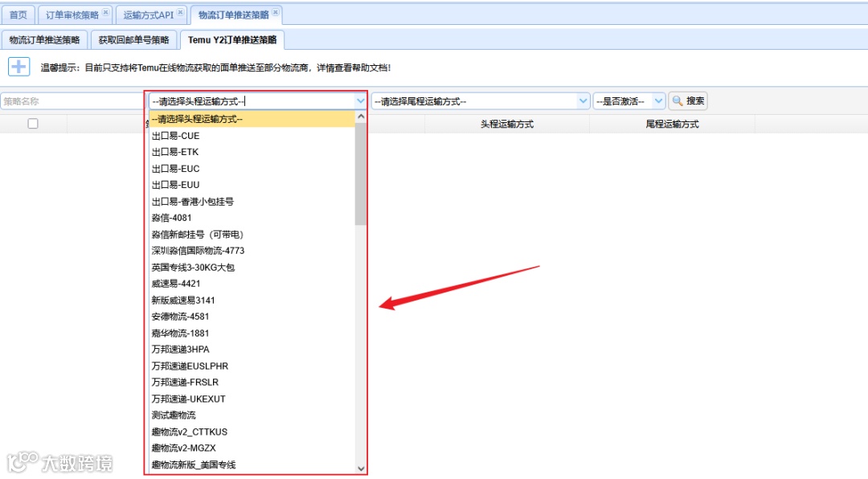Select the --请选择头程运输方式-- option
Image resolution: width=868 pixels, height=479 pixels.
[x=252, y=119]
